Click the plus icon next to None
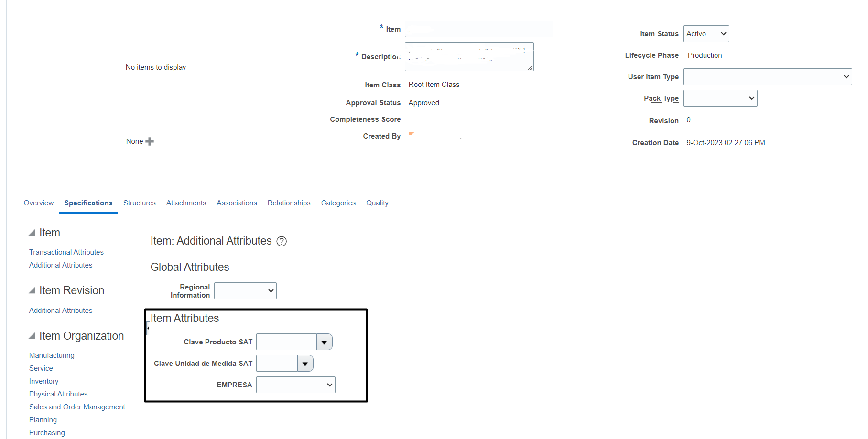This screenshot has width=868, height=439. pyautogui.click(x=149, y=141)
